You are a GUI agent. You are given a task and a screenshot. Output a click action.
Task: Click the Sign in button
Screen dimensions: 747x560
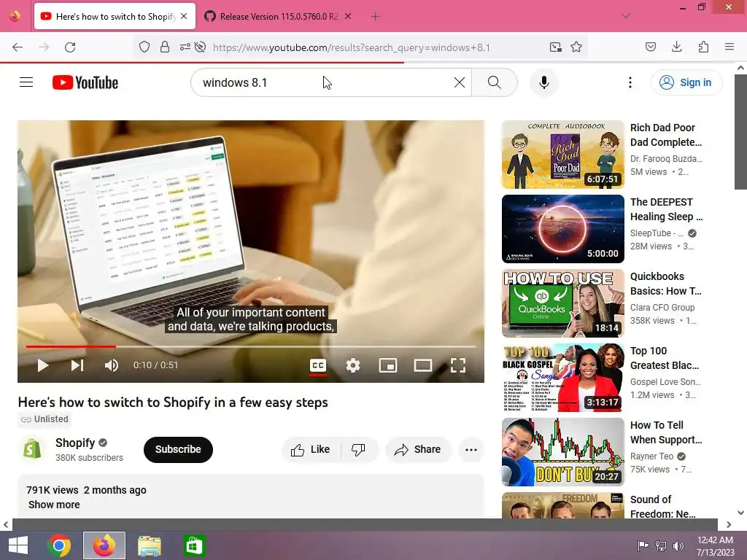[686, 82]
